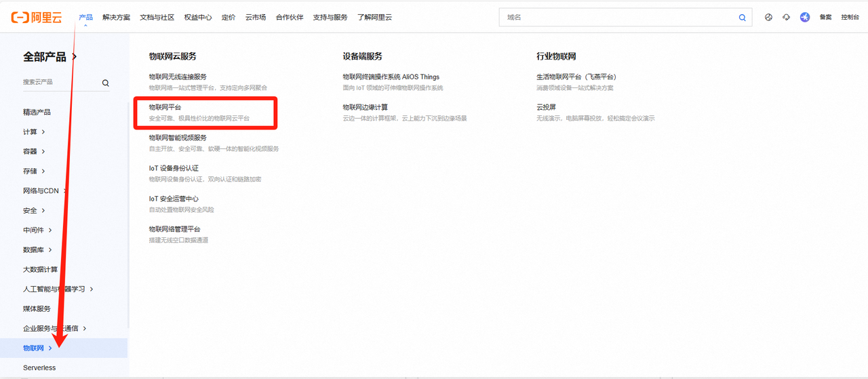The height and width of the screenshot is (379, 868).
Task: Expand the 中间件 category
Action: point(37,230)
